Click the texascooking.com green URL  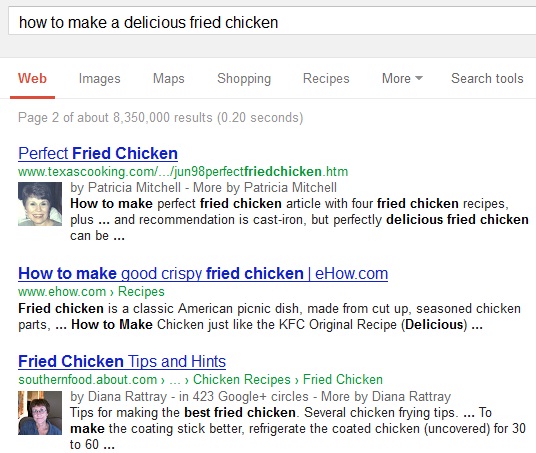pos(183,171)
